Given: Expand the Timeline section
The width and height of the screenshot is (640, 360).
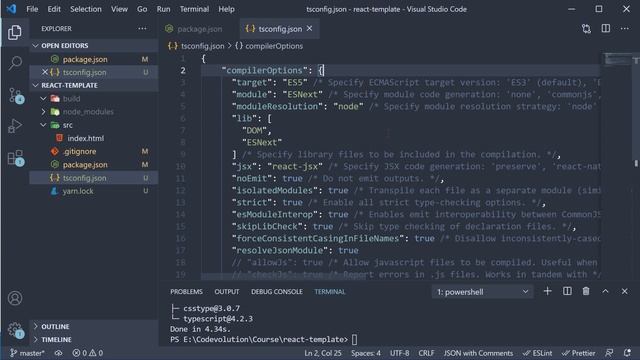Looking at the screenshot, I should 93,340.
